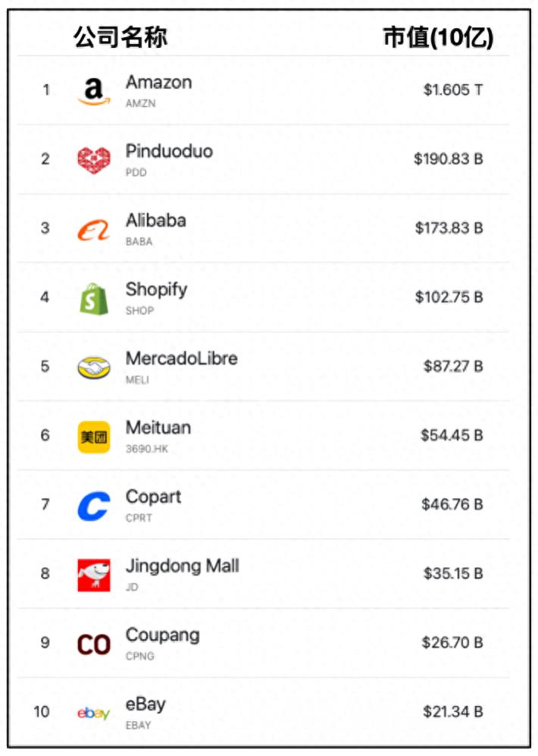Open the Pinduoduo company link
The image size is (538, 756).
tap(169, 152)
